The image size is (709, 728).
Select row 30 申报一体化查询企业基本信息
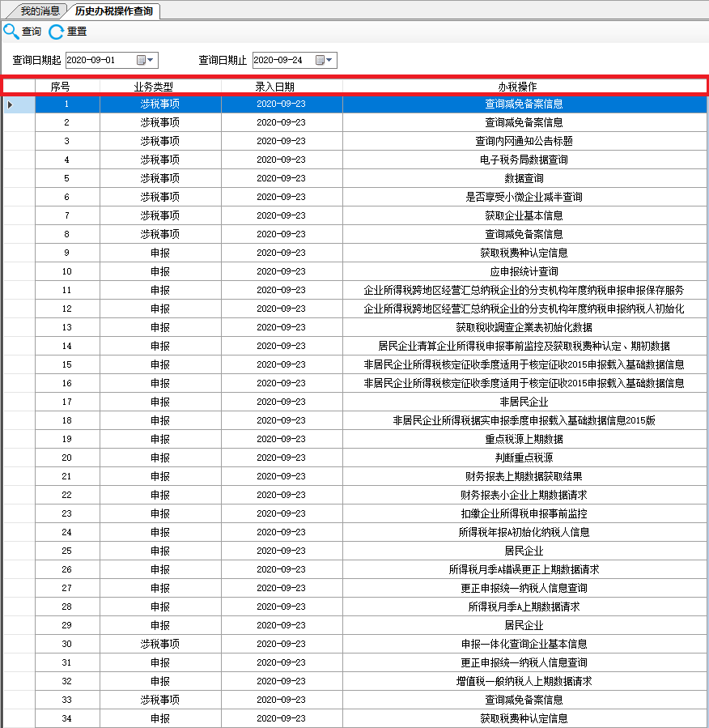coord(524,644)
